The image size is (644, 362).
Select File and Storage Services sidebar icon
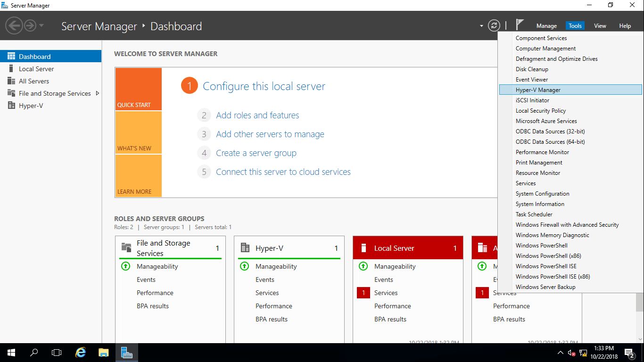pos(11,93)
